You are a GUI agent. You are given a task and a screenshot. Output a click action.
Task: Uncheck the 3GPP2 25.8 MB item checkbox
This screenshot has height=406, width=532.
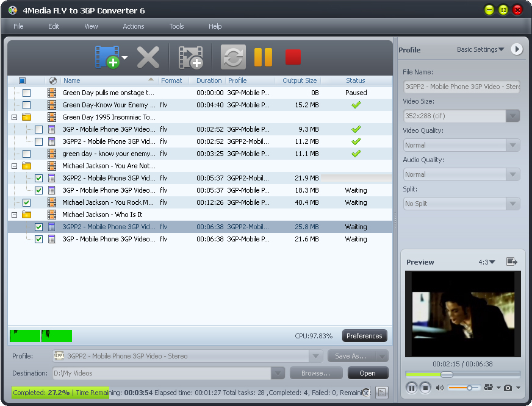[x=38, y=227]
